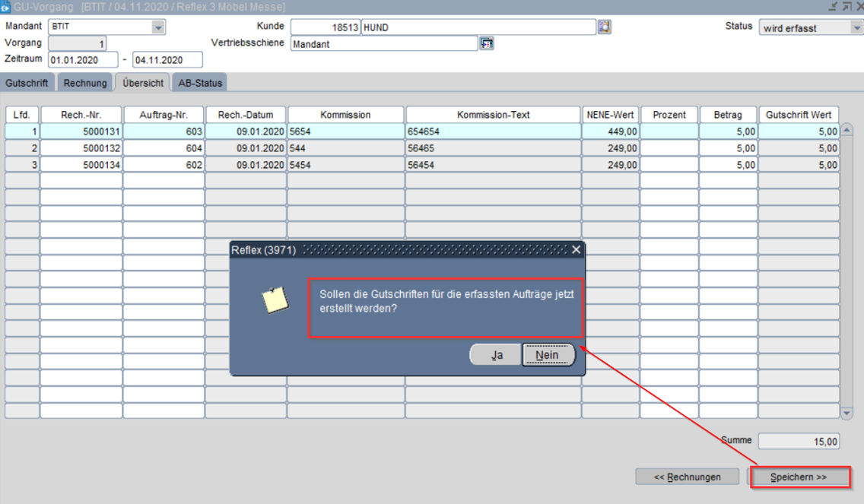864x504 pixels.
Task: Open the AB-Status tab
Action: point(200,83)
